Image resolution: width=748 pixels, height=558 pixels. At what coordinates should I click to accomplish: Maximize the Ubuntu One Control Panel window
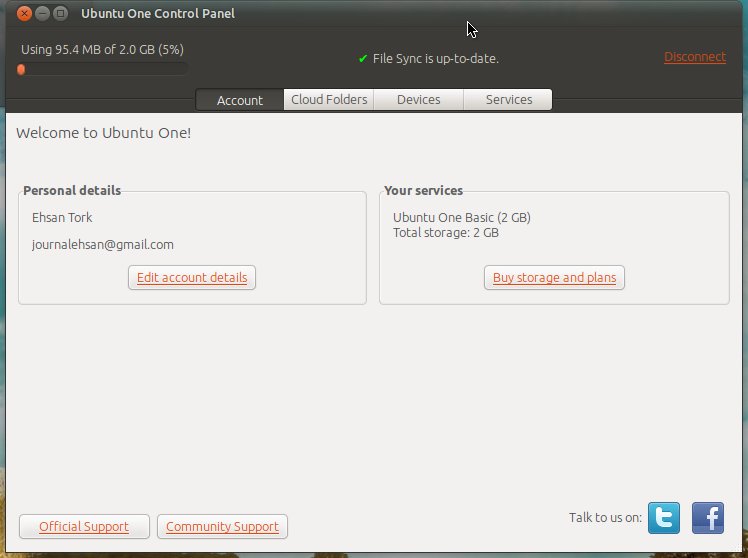60,13
